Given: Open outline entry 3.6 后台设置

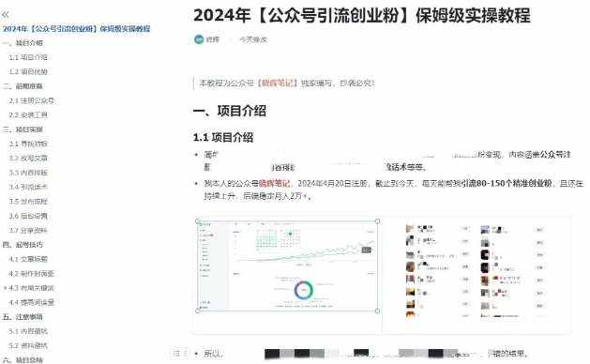Looking at the screenshot, I should click(28, 216).
